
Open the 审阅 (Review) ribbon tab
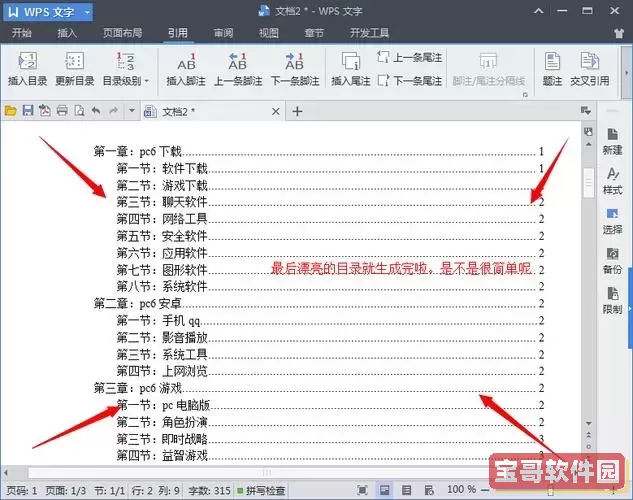tap(223, 33)
